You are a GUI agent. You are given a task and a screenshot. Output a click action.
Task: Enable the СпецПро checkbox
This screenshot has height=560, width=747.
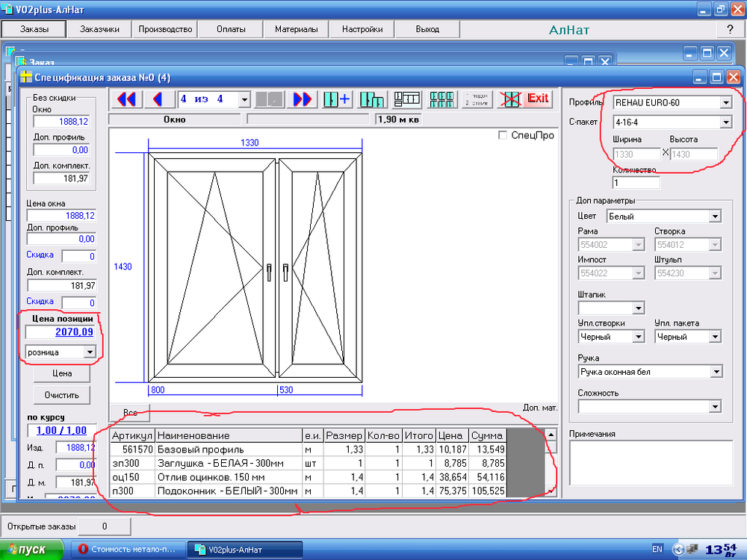503,136
